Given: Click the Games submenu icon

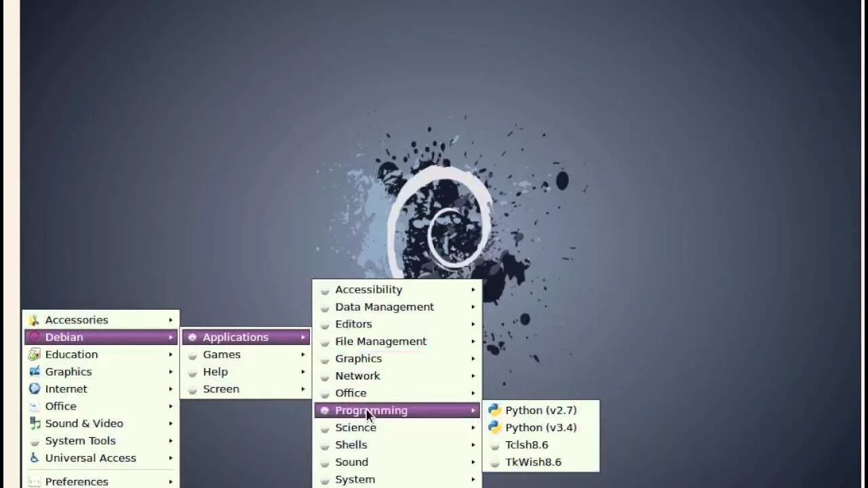Looking at the screenshot, I should pyautogui.click(x=192, y=354).
